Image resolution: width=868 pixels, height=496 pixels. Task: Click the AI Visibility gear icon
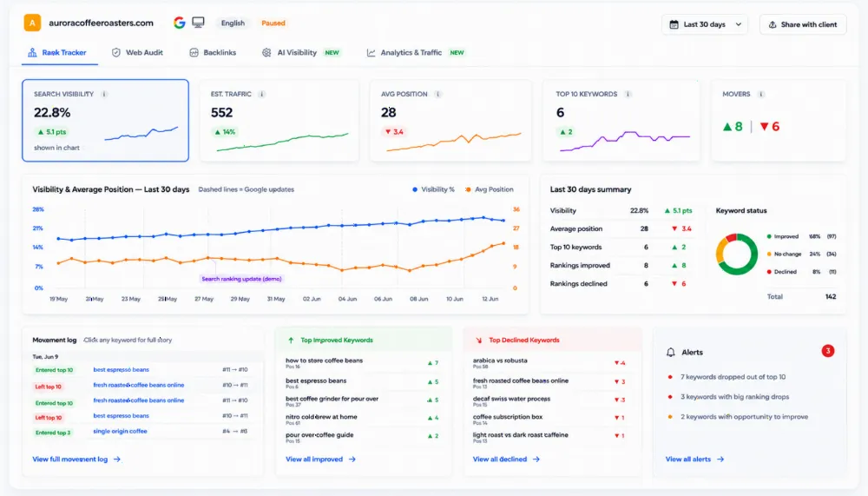coord(266,53)
